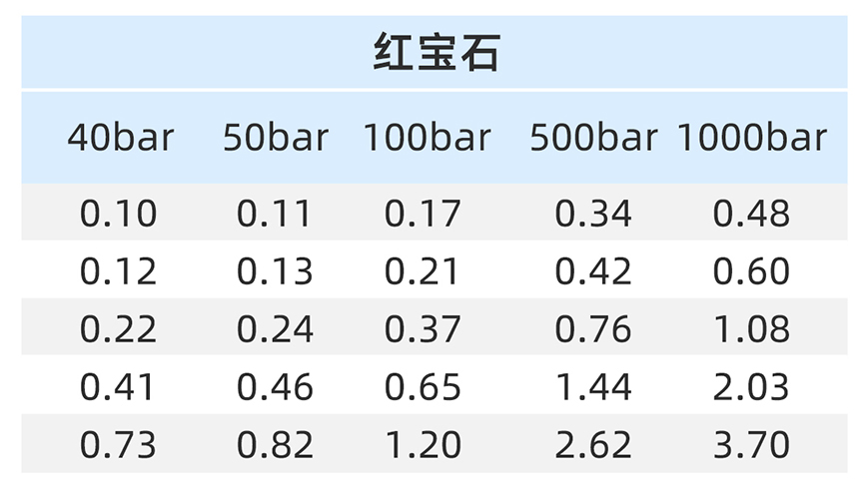Select the 40bar column header
This screenshot has height=493, width=868.
point(120,138)
